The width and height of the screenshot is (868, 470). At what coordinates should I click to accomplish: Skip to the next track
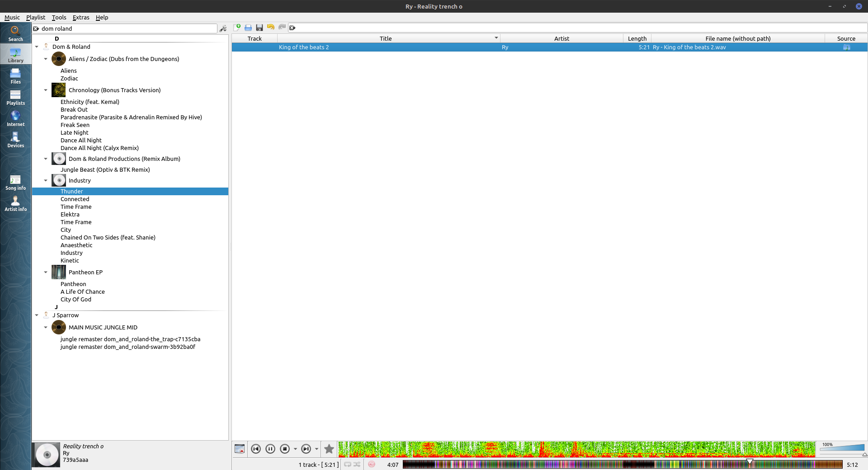point(306,449)
